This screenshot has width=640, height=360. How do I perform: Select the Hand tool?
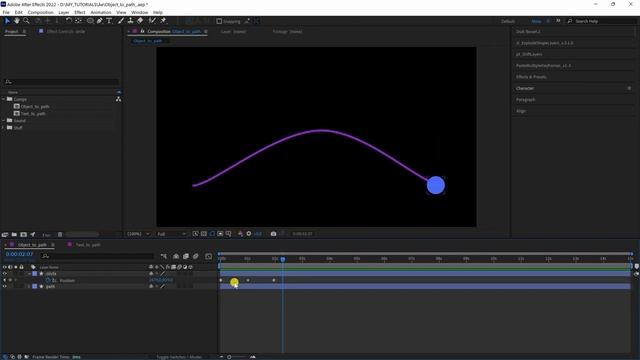pyautogui.click(x=17, y=20)
